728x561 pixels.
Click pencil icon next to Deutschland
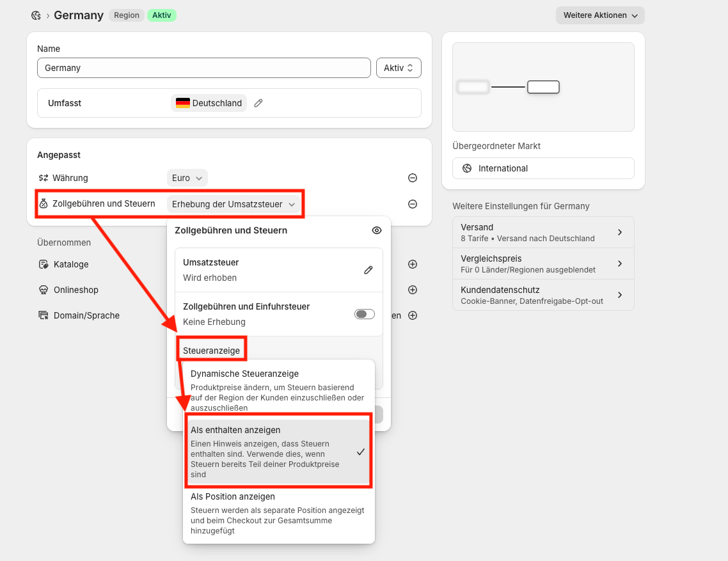(258, 103)
